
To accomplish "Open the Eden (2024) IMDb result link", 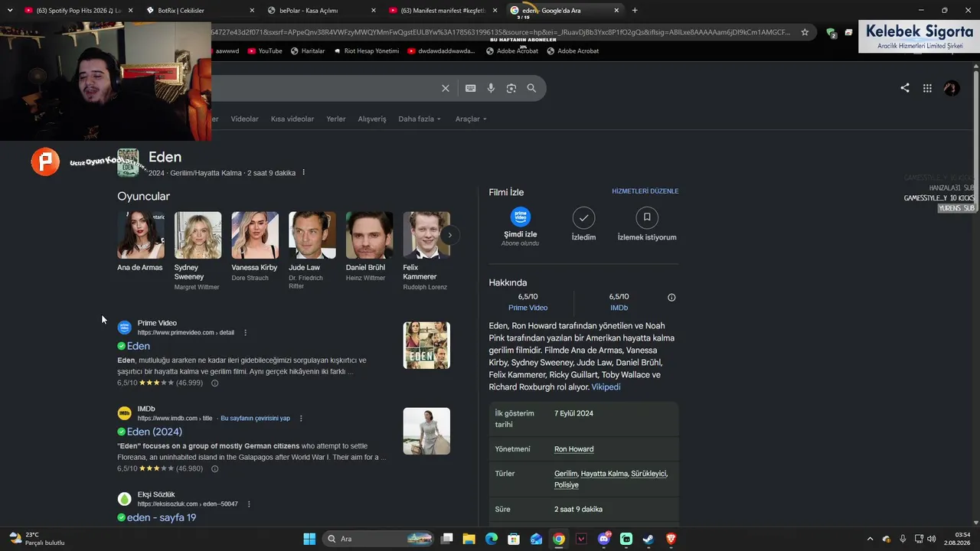I will click(x=154, y=432).
